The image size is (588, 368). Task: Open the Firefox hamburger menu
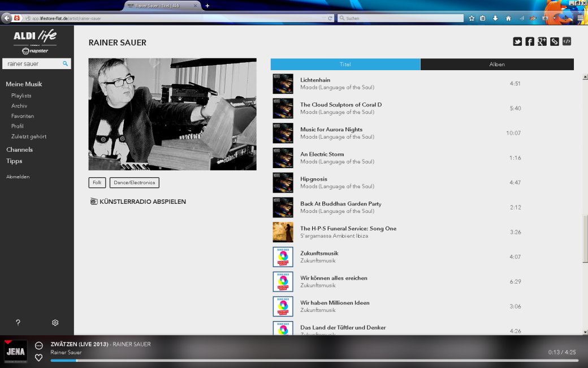click(580, 18)
